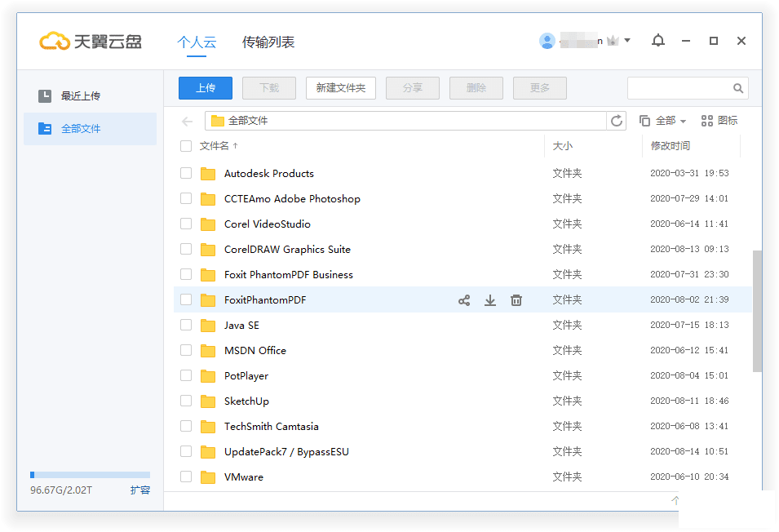Sort by 文件名 column header
Viewport: 779px width, 532px height.
click(x=219, y=146)
